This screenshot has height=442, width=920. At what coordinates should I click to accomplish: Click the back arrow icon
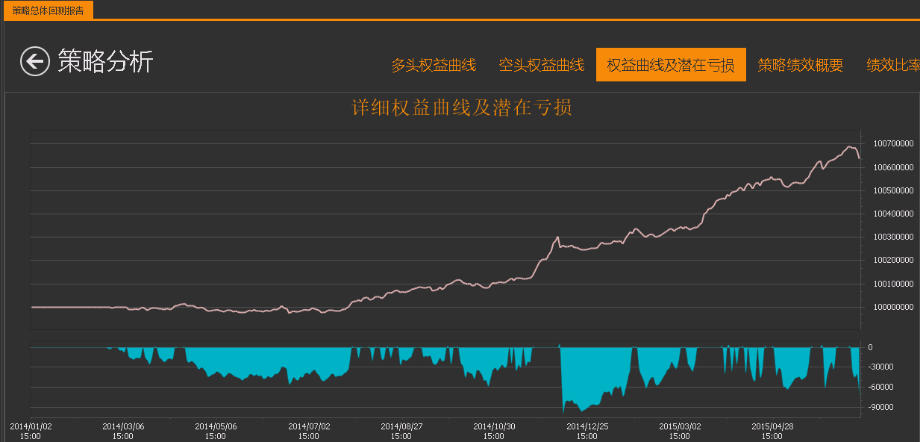point(34,62)
